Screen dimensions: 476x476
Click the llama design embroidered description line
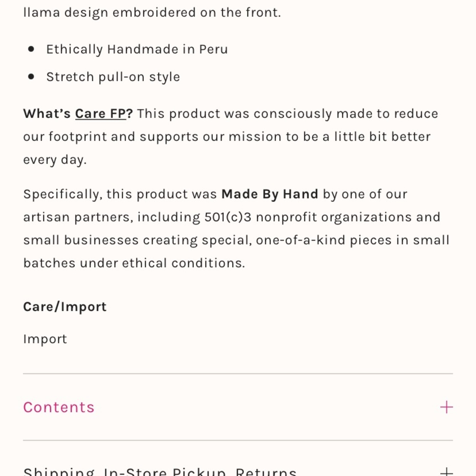tap(152, 12)
